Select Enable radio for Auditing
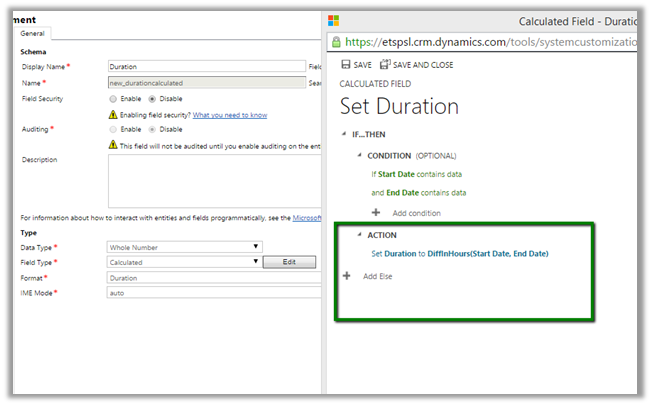Screen dimensions: 650x405 click(x=113, y=129)
